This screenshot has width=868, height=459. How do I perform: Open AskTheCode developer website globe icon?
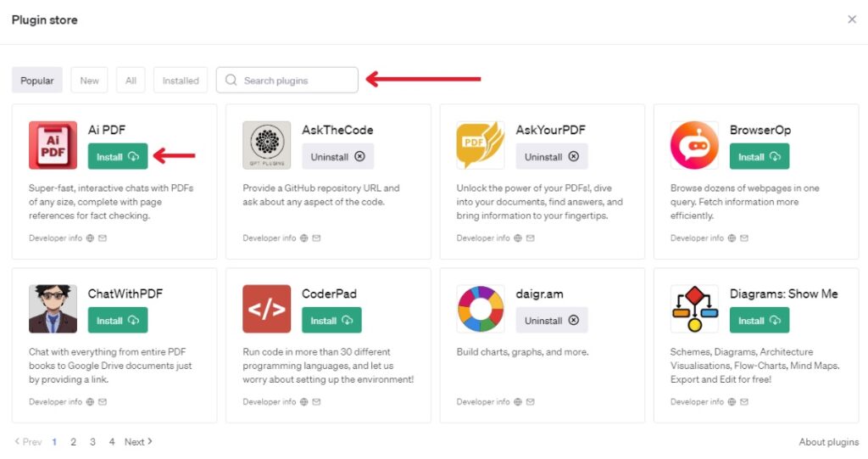[304, 238]
